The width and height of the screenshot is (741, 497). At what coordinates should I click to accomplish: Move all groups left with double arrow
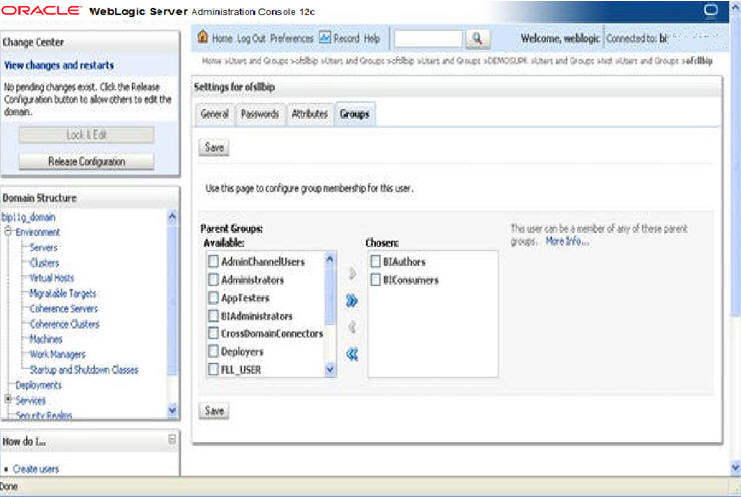352,354
